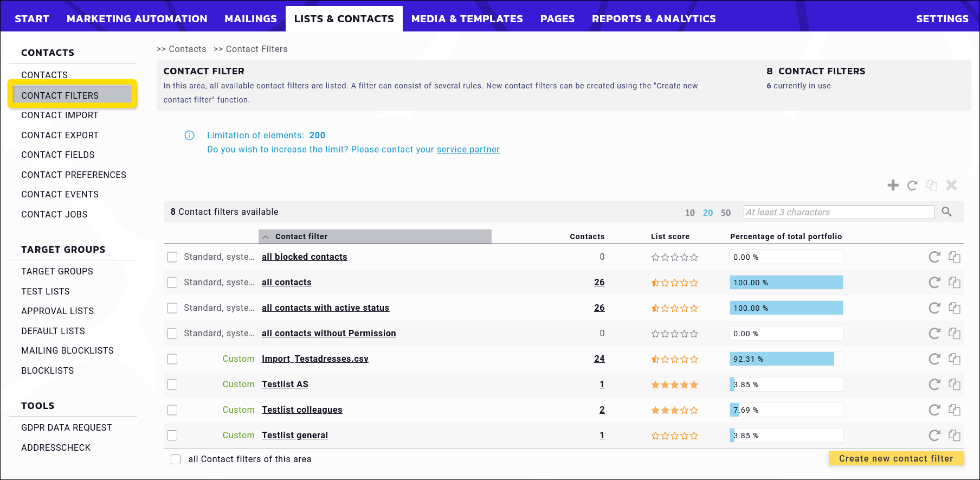Click the 7.69 % portfolio bar
Image resolution: width=980 pixels, height=480 pixels.
(x=786, y=410)
